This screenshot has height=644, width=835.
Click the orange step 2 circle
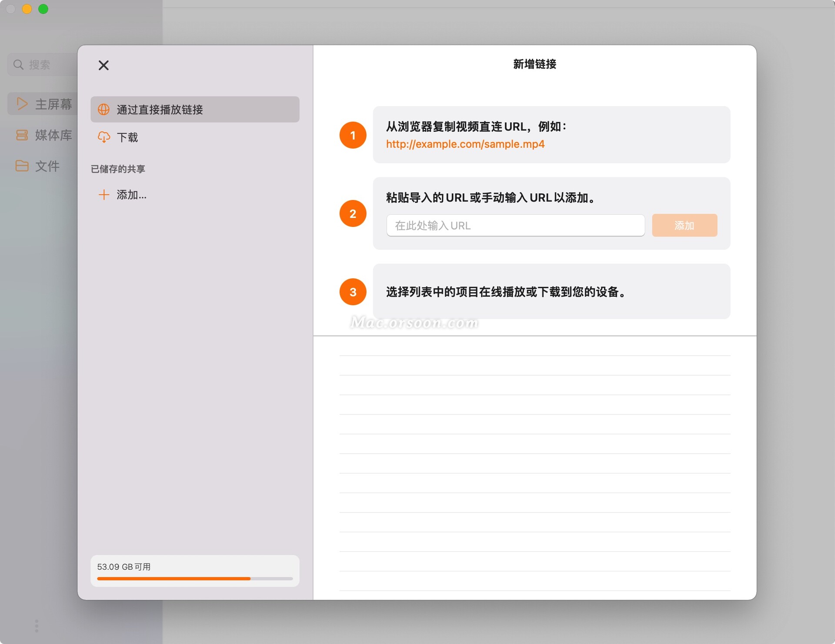[x=353, y=213]
